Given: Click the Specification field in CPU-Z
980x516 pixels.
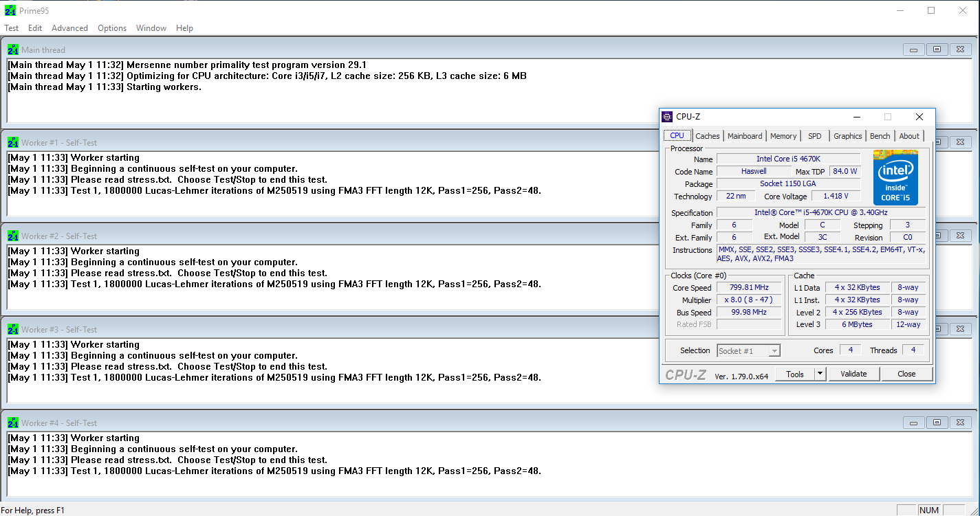Looking at the screenshot, I should 820,212.
